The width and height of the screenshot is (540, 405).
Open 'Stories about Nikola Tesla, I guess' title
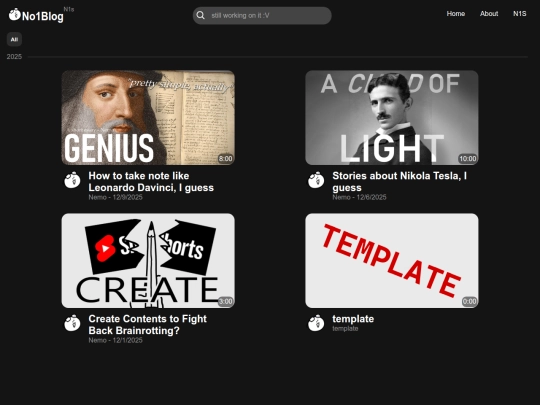pos(399,181)
